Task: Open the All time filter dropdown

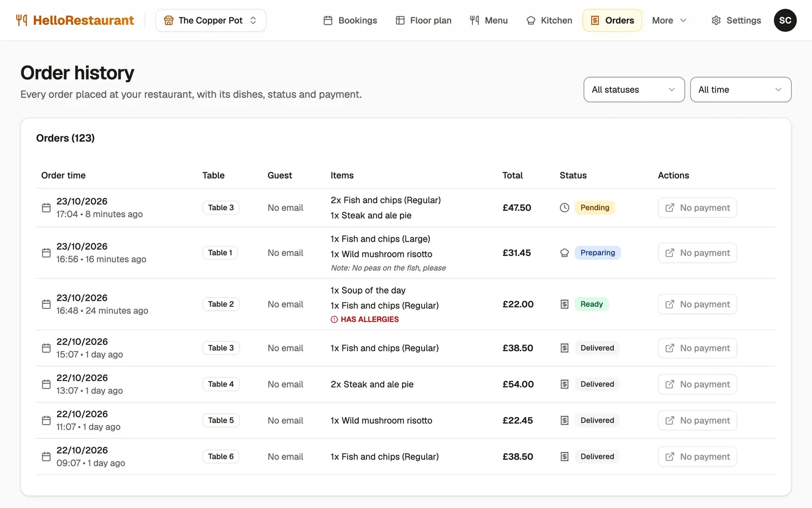Action: coord(741,89)
